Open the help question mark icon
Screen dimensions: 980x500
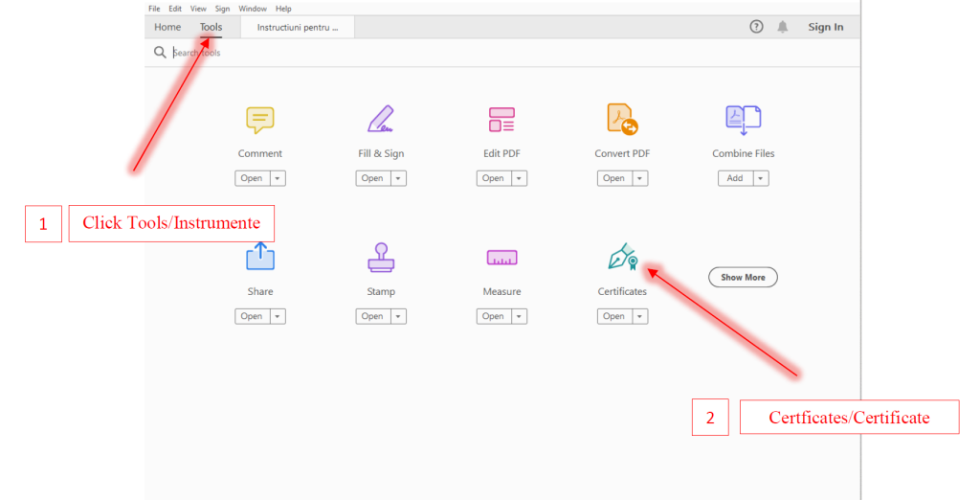click(x=756, y=27)
